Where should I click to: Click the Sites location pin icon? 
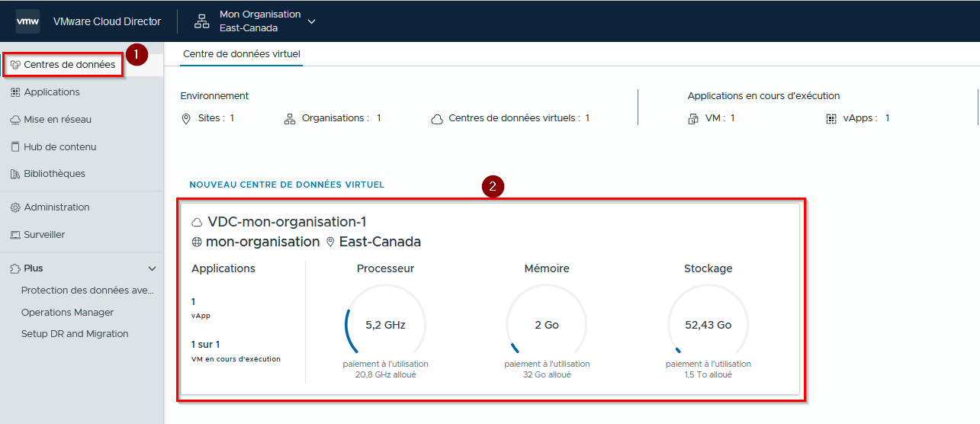coord(186,119)
